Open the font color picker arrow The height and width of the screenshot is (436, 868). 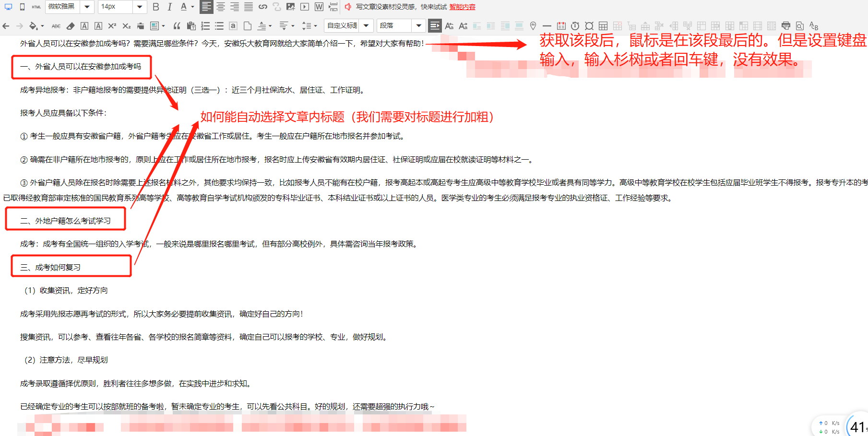[193, 7]
